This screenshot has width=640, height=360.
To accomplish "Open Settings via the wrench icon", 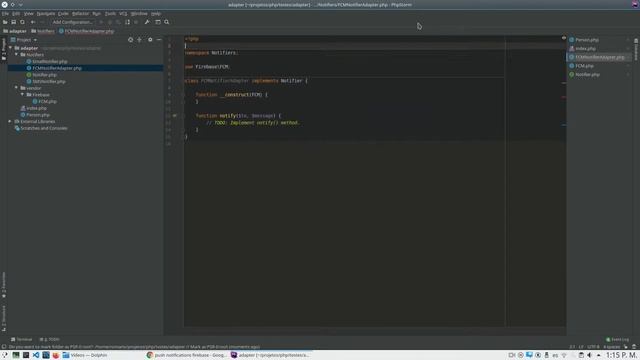I will pos(147,22).
